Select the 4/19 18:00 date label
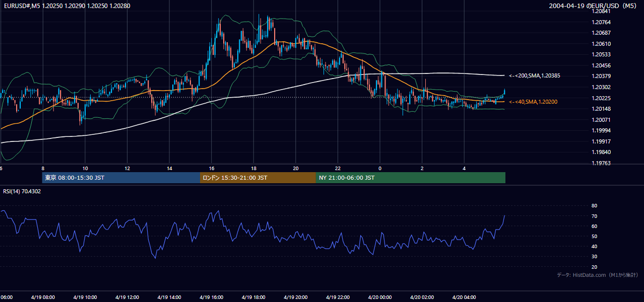 [253, 297]
